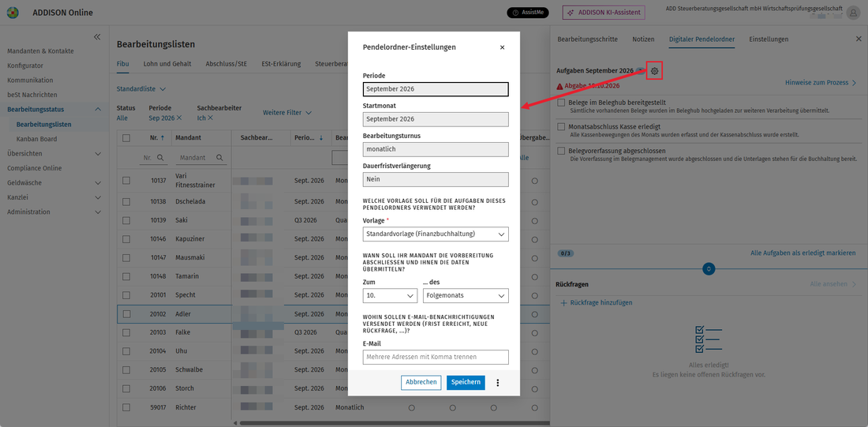Select the checkbox for row 10139 Saki
Viewport: 868px width, 427px height.
point(126,220)
